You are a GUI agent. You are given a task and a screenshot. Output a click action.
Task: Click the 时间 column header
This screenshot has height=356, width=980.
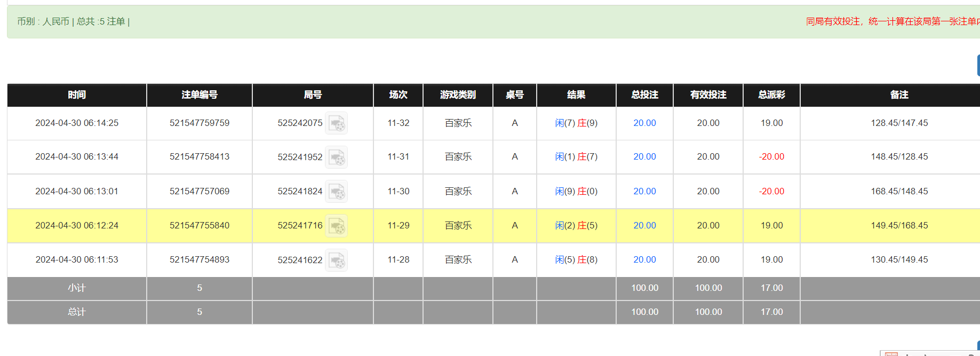pyautogui.click(x=77, y=94)
